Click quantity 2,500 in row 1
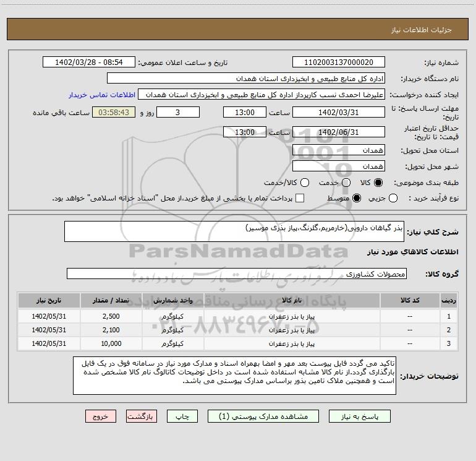Viewport: 476px width, 461px height. (111, 316)
